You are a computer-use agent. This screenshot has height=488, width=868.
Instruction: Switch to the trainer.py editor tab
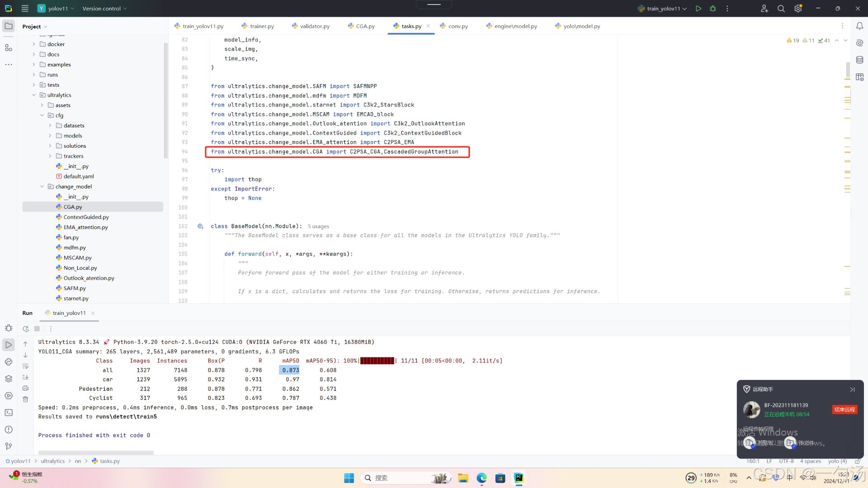coord(258,26)
